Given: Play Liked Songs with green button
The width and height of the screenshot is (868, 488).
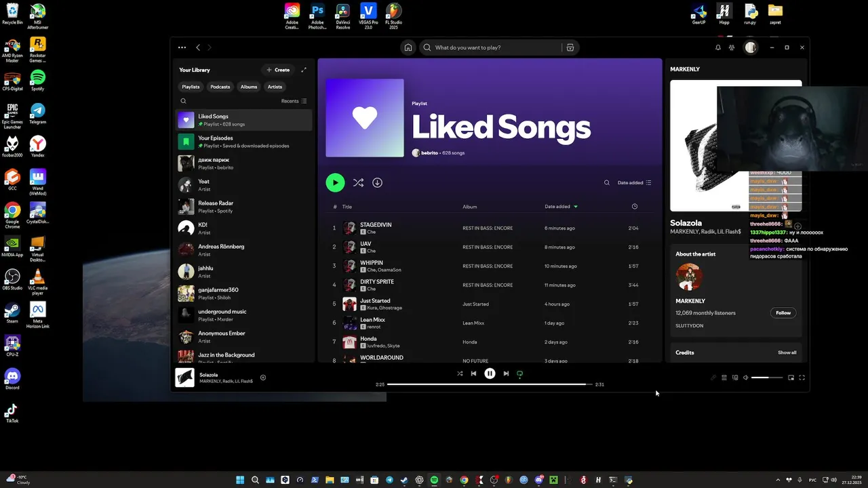Looking at the screenshot, I should click(x=335, y=182).
